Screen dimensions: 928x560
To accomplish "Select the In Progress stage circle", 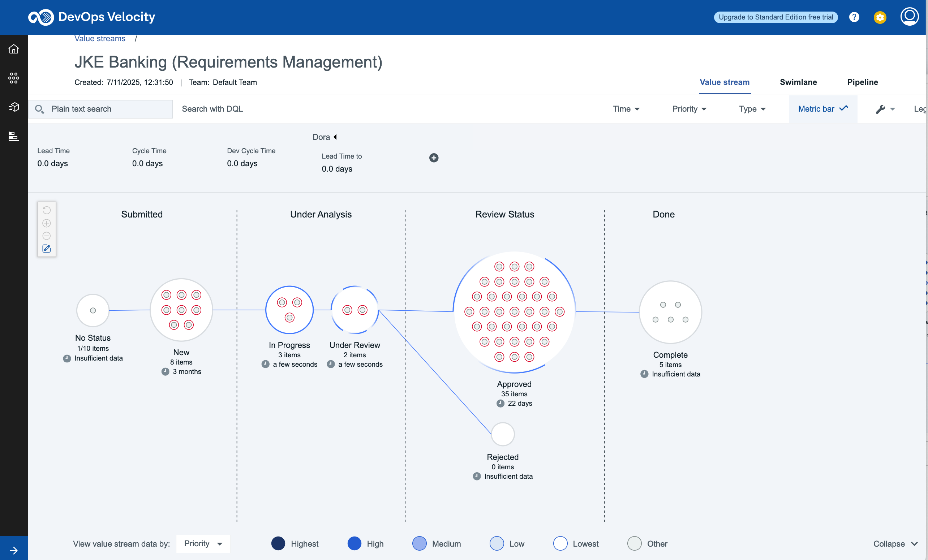I will (x=289, y=310).
